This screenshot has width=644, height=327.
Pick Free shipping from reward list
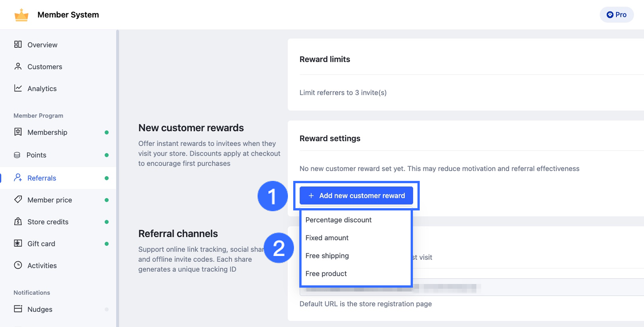[x=327, y=255]
